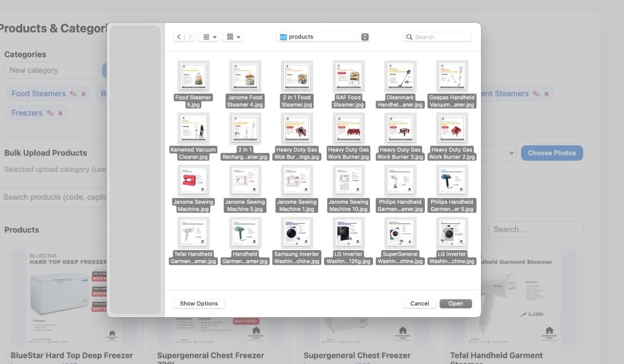Edit the Food Steamers category via pencil icon
Screen dimensions: 624x364
point(72,94)
